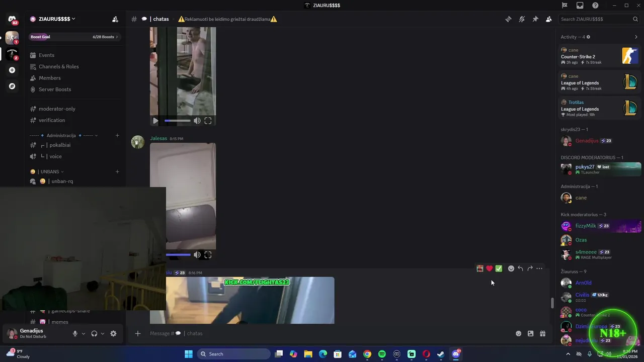Seek first video's progress bar
Screen dimensions: 644x362
point(178,121)
